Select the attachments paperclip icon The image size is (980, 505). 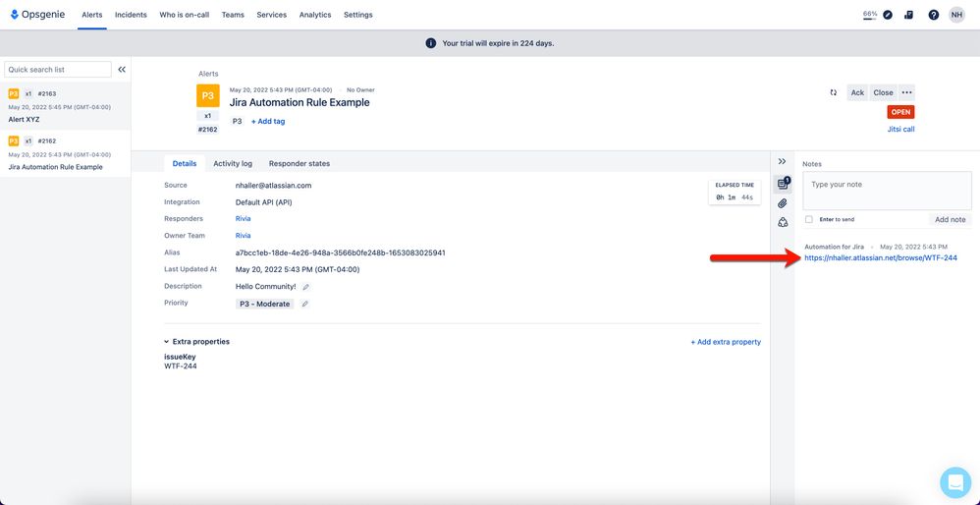pyautogui.click(x=783, y=203)
